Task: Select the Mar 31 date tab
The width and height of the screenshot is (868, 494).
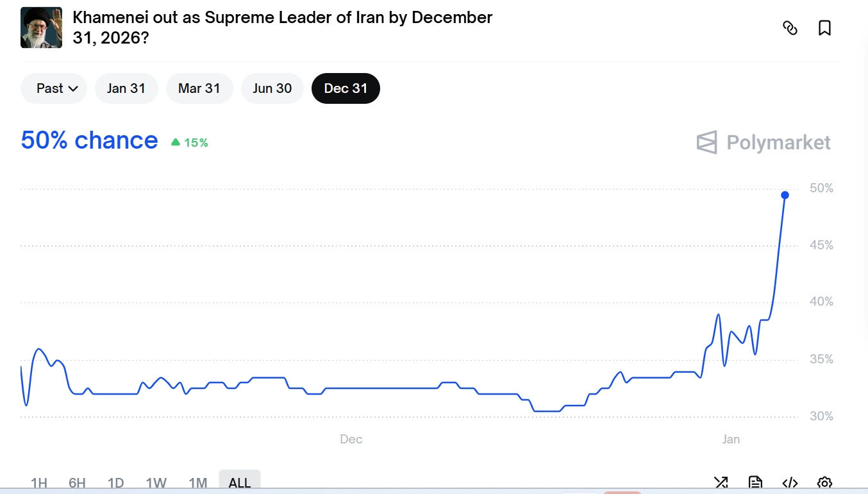Action: (199, 88)
